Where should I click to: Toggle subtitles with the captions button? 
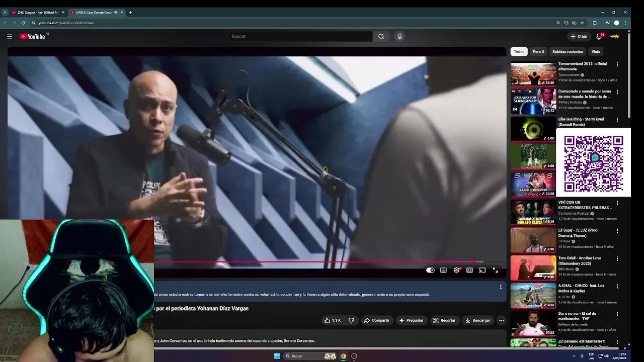[443, 270]
